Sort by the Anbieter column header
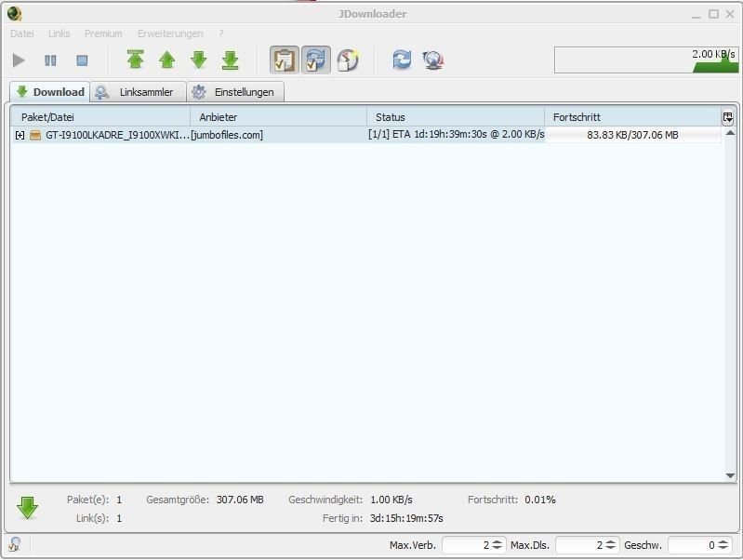The width and height of the screenshot is (743, 560). pos(279,117)
